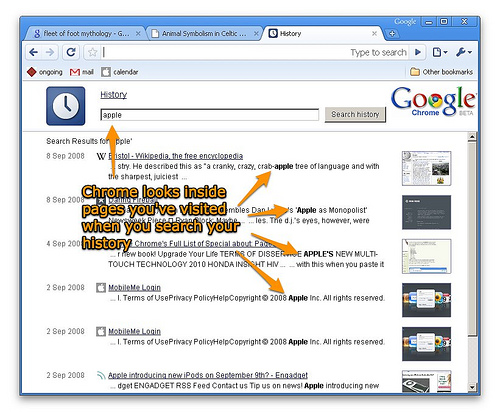Open Apple introducing new iPods Engadget result
Image resolution: width=500 pixels, height=412 pixels.
208,375
